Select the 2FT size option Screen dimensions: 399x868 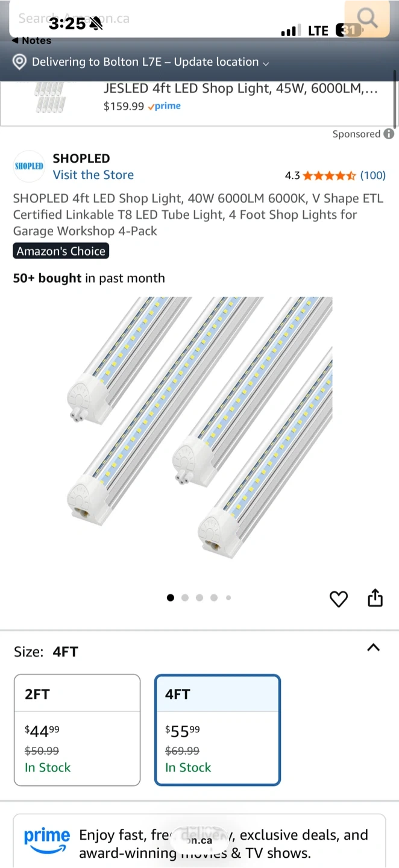point(77,730)
